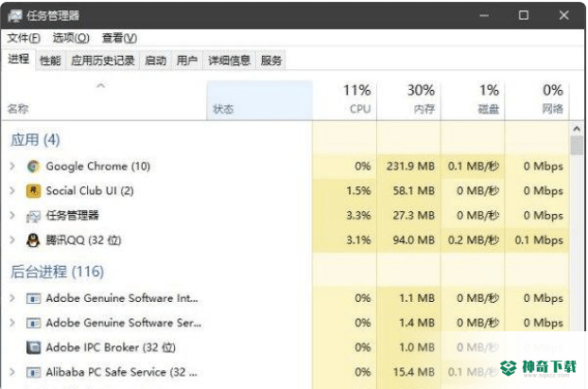
Task: Switch to the 服务 tab
Action: 270,61
